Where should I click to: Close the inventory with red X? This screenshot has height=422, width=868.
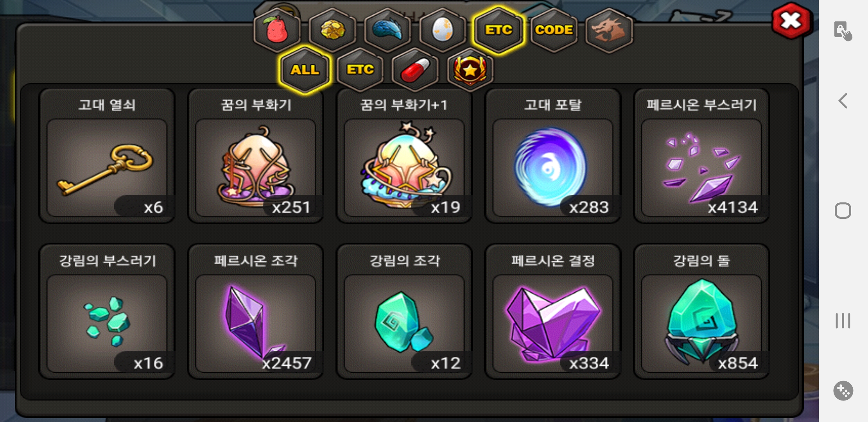[x=791, y=21]
